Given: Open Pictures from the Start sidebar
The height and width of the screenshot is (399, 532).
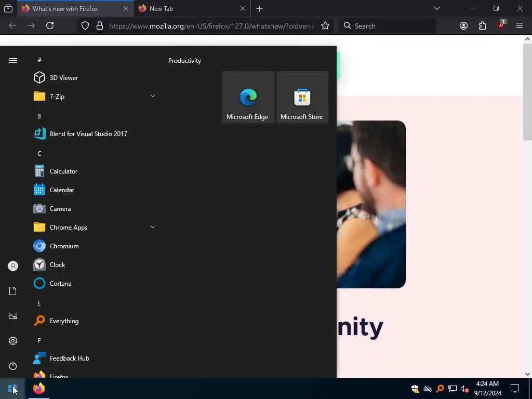Looking at the screenshot, I should pyautogui.click(x=13, y=316).
